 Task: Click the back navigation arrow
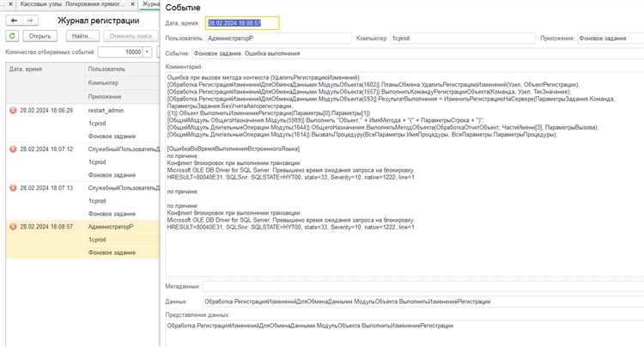coord(14,20)
